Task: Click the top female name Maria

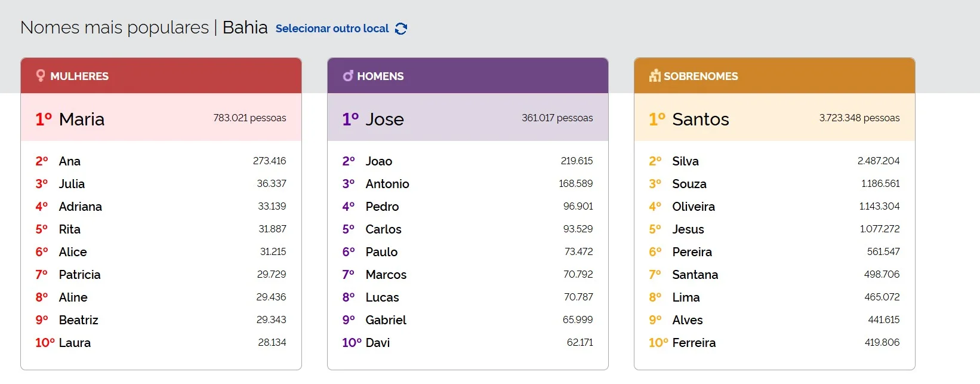Action: coord(82,119)
